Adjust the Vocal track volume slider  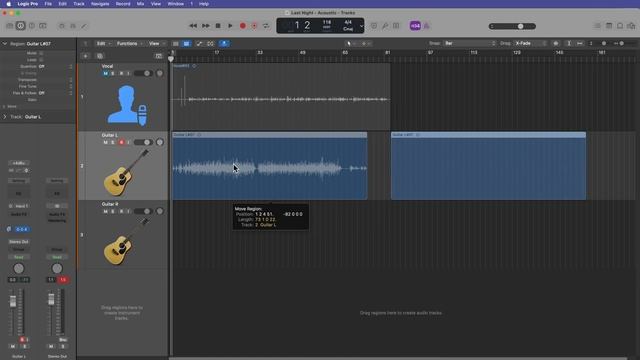[x=143, y=73]
